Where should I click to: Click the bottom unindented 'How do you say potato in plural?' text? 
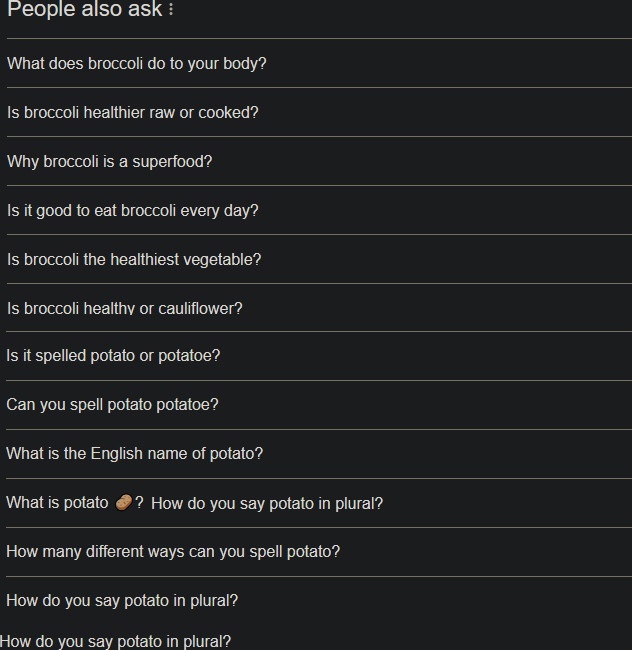pyautogui.click(x=115, y=642)
